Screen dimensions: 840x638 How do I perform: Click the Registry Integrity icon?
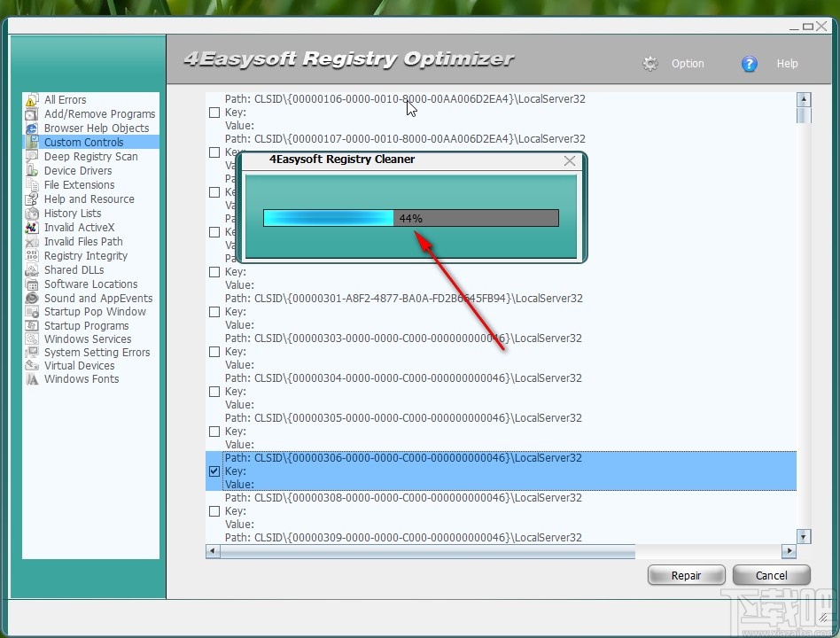pyautogui.click(x=32, y=256)
